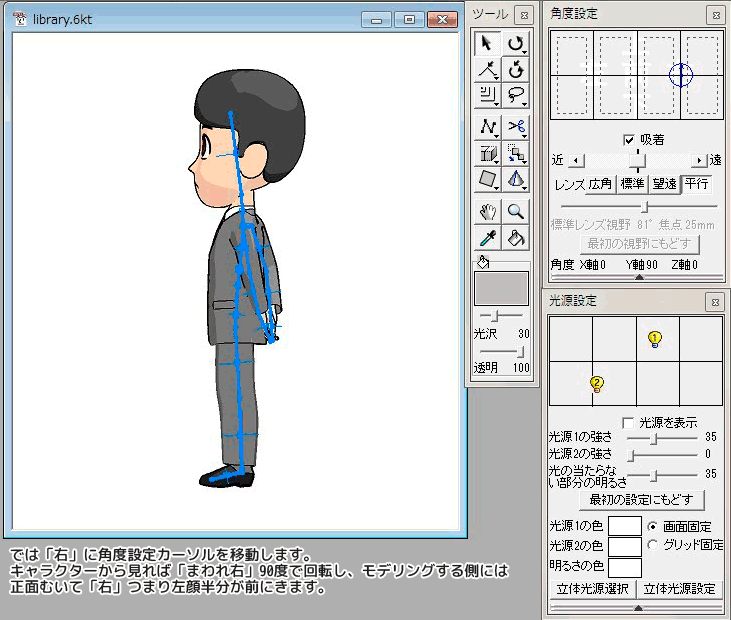Select the lasso selection tool
Viewport: 731px width, 620px height.
pyautogui.click(x=516, y=96)
